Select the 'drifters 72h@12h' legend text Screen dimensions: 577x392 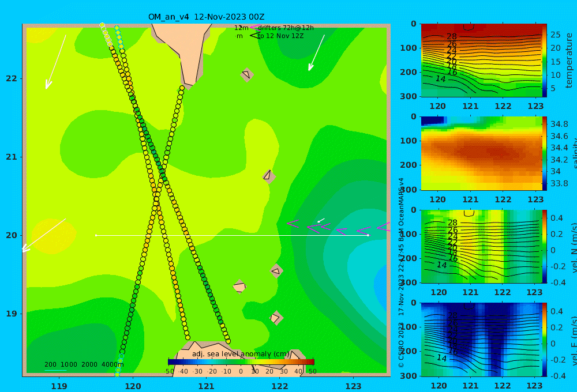point(286,28)
